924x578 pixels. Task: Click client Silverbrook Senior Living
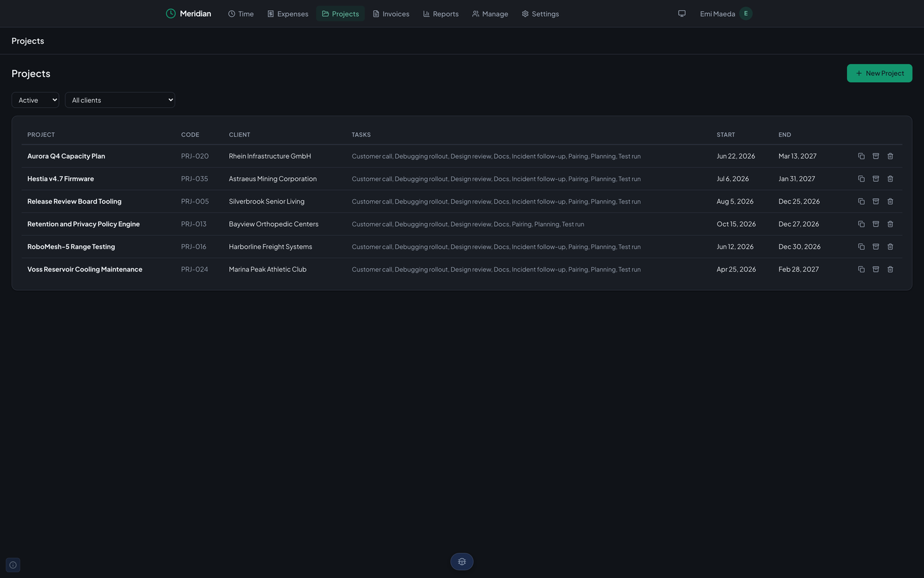pos(267,201)
